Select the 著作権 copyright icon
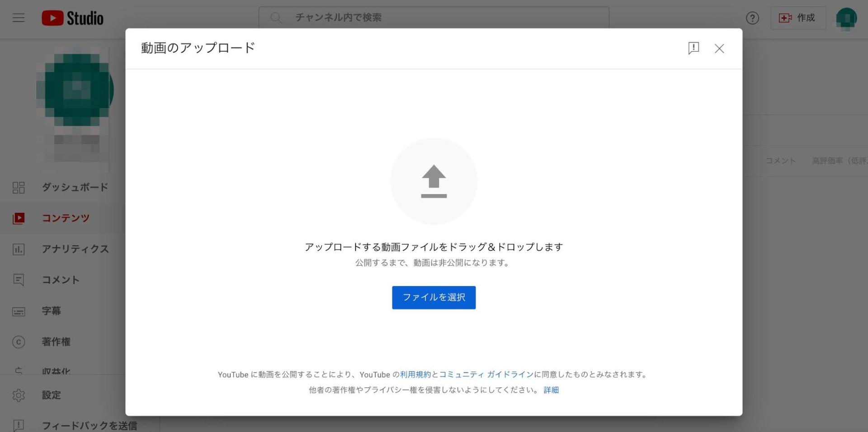 19,342
